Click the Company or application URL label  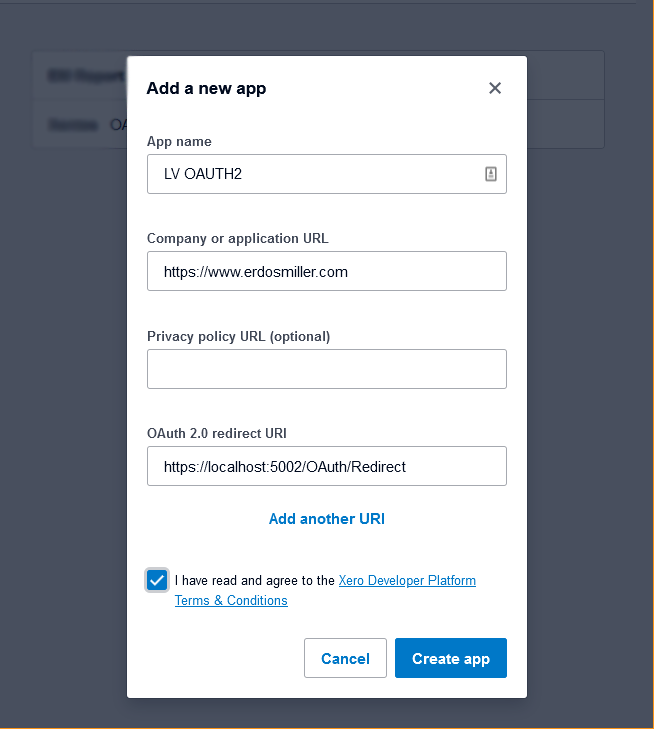tap(238, 239)
